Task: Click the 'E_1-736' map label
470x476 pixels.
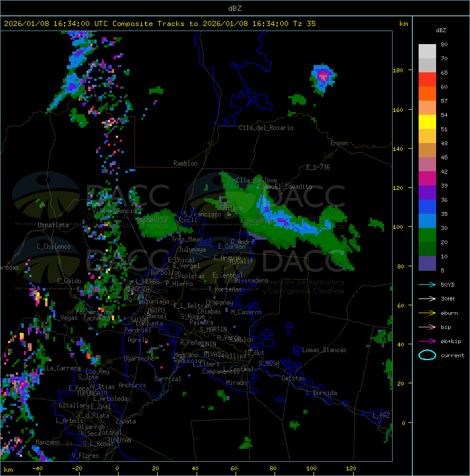Action: tap(318, 167)
